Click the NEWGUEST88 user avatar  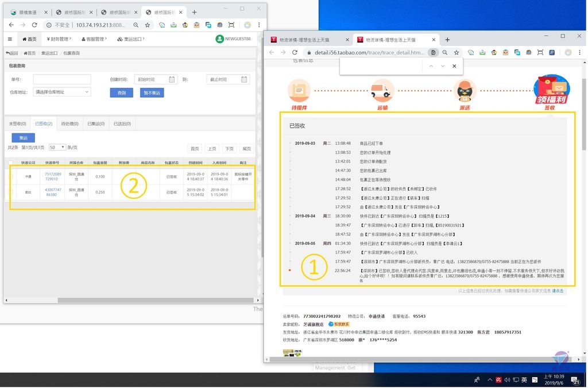(x=219, y=39)
